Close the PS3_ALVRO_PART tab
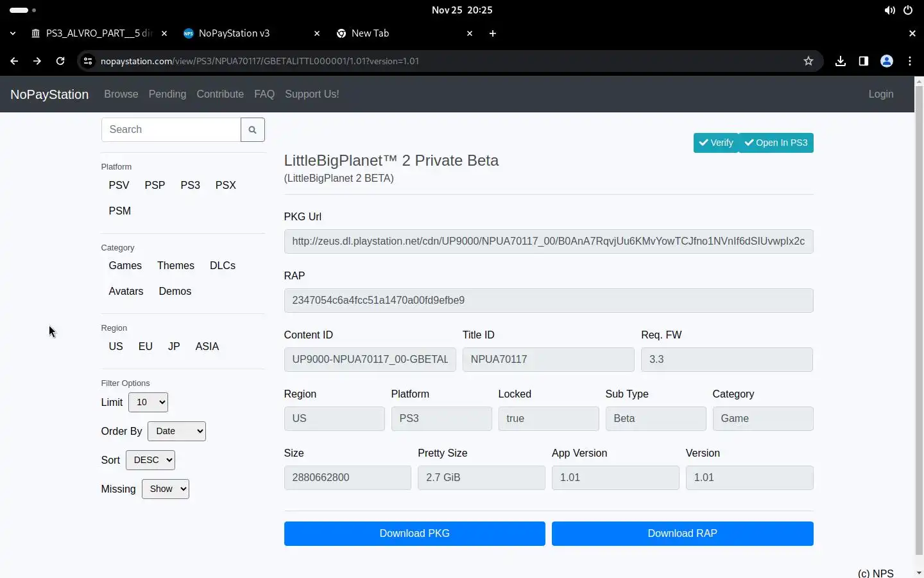This screenshot has width=924, height=578. [164, 33]
